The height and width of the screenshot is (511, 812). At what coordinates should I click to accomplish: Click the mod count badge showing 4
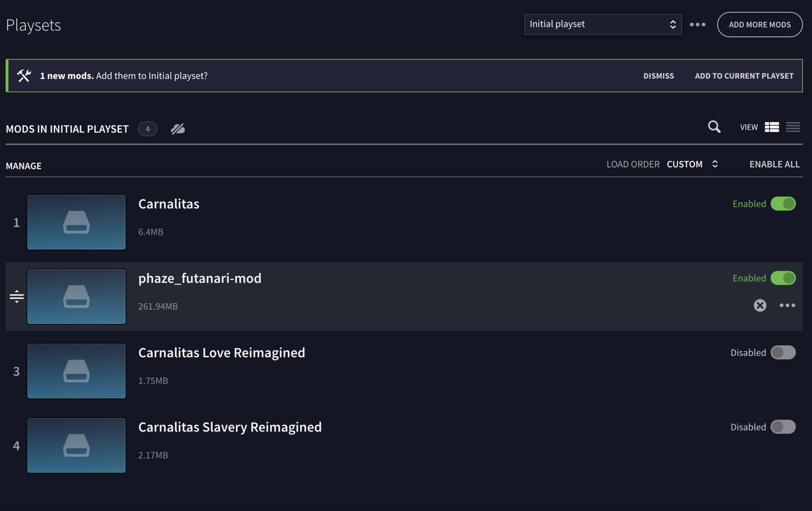(x=148, y=129)
